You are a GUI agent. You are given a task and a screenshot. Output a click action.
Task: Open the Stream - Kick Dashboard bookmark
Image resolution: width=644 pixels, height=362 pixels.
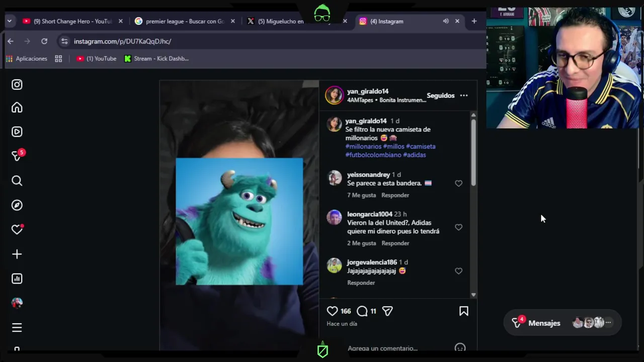point(156,59)
